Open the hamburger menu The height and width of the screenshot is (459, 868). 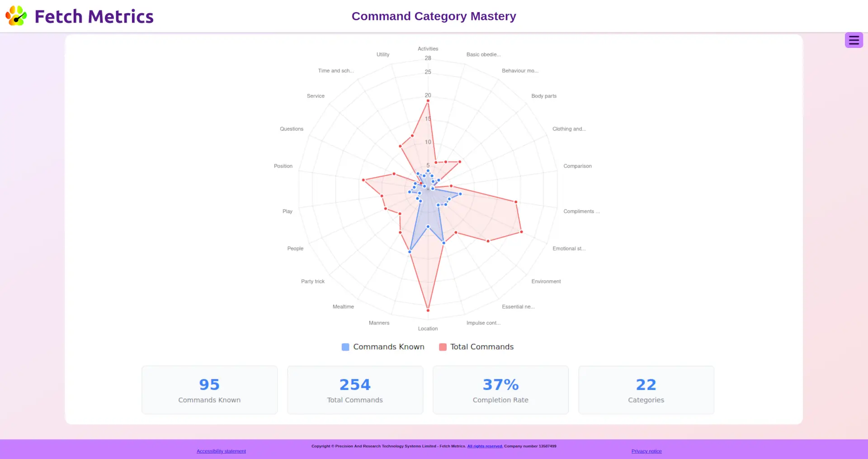pos(854,40)
